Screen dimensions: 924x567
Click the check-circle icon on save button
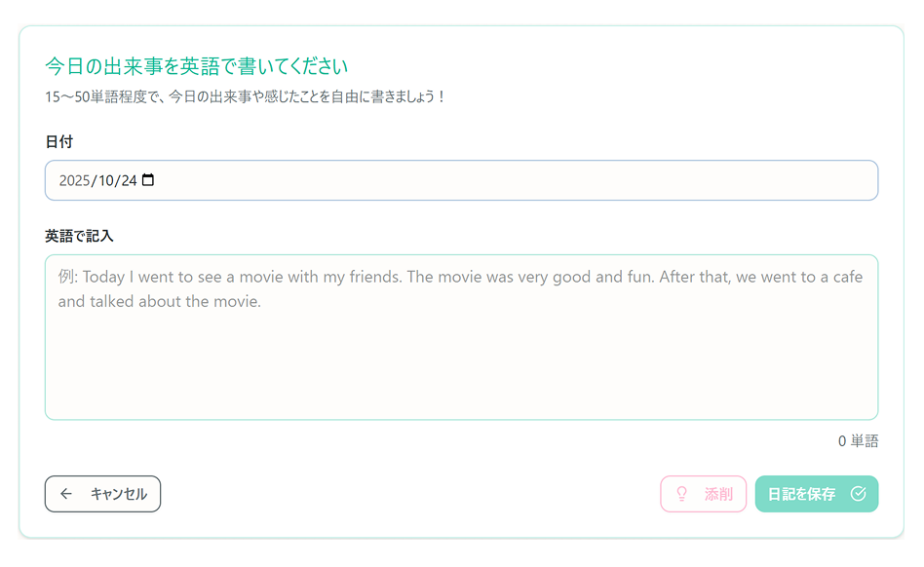pos(858,494)
